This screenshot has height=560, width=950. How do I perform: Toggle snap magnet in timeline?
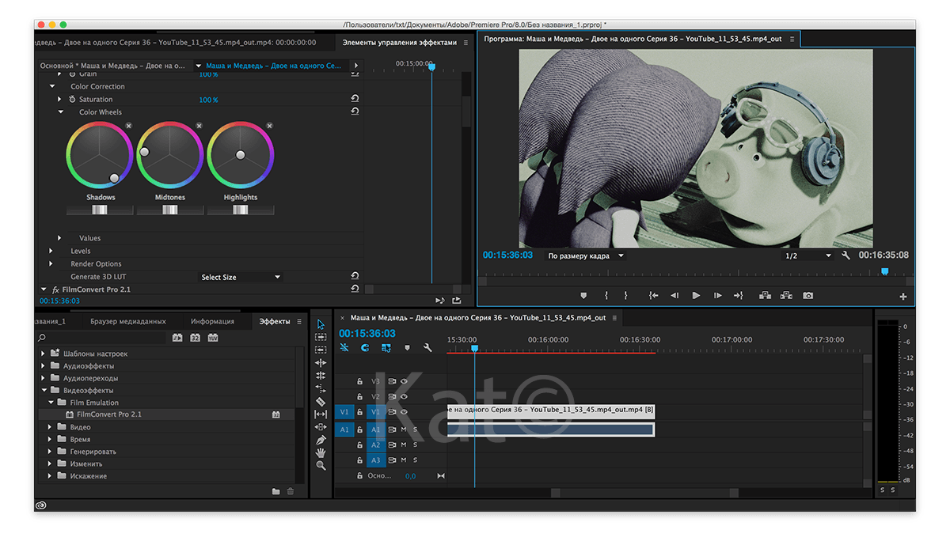pyautogui.click(x=365, y=348)
